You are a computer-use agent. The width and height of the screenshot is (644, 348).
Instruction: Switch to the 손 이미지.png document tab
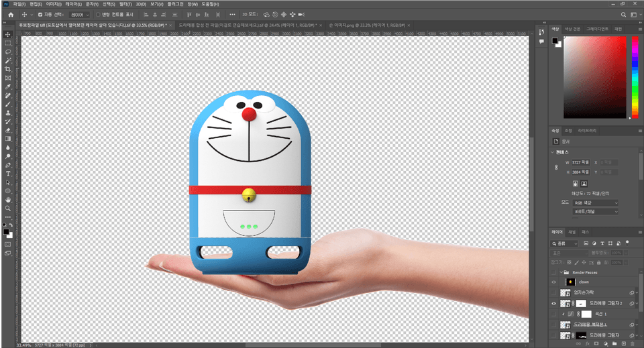[366, 25]
